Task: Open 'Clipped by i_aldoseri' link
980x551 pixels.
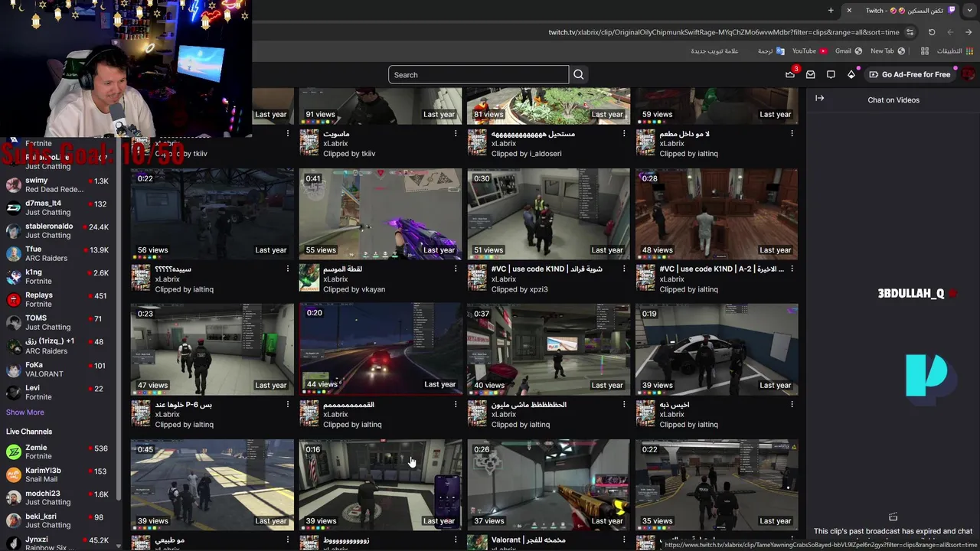Action: click(526, 154)
